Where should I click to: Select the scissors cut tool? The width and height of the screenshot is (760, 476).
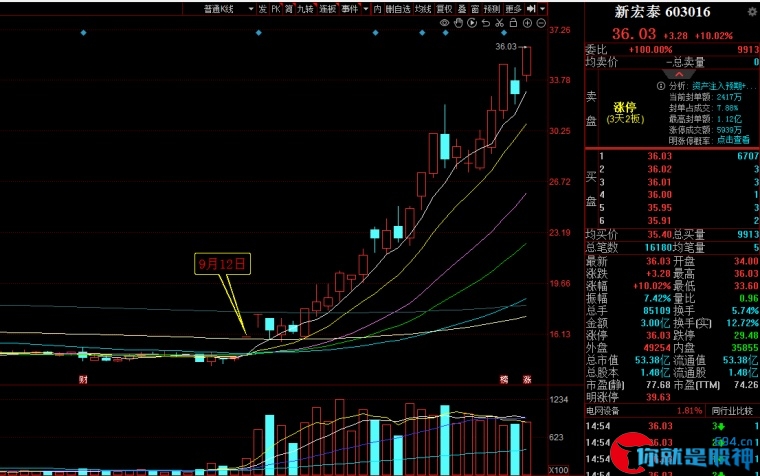500,23
